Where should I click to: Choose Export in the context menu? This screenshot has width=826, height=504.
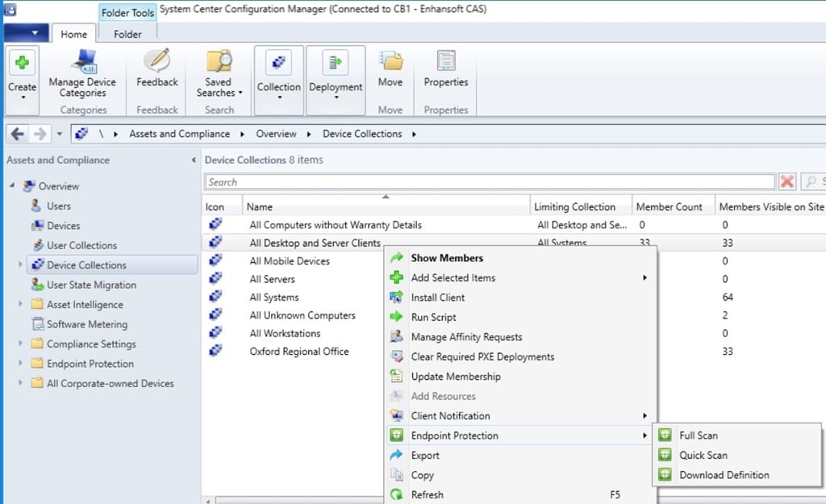[521, 456]
